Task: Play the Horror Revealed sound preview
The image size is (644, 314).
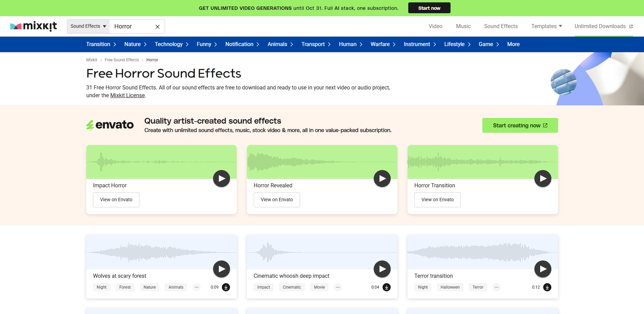Action: (382, 179)
